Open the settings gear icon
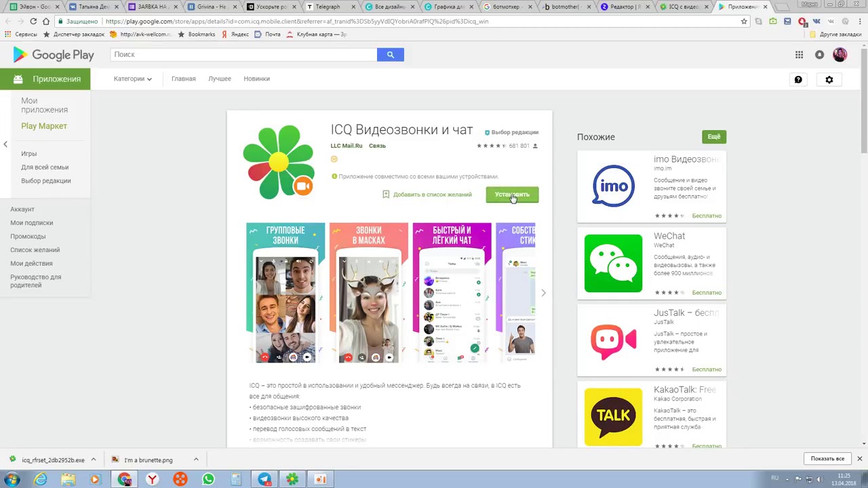This screenshot has width=868, height=488. tap(829, 79)
